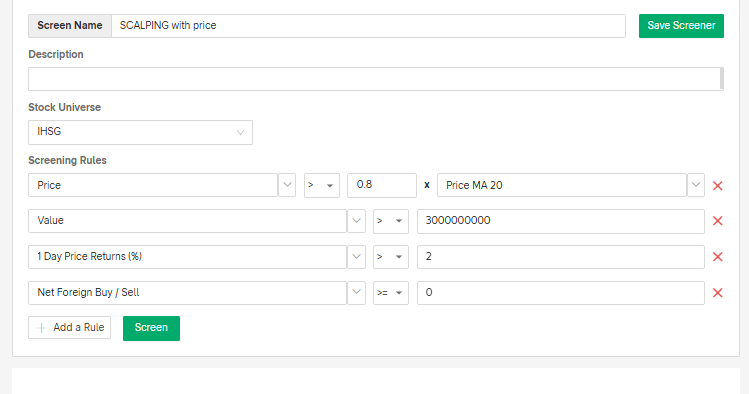Expand the Value metric dropdown arrow
This screenshot has width=749, height=394.
pos(356,221)
